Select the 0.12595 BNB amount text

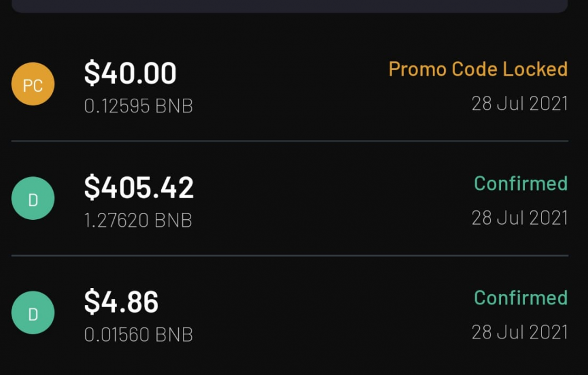pos(139,106)
